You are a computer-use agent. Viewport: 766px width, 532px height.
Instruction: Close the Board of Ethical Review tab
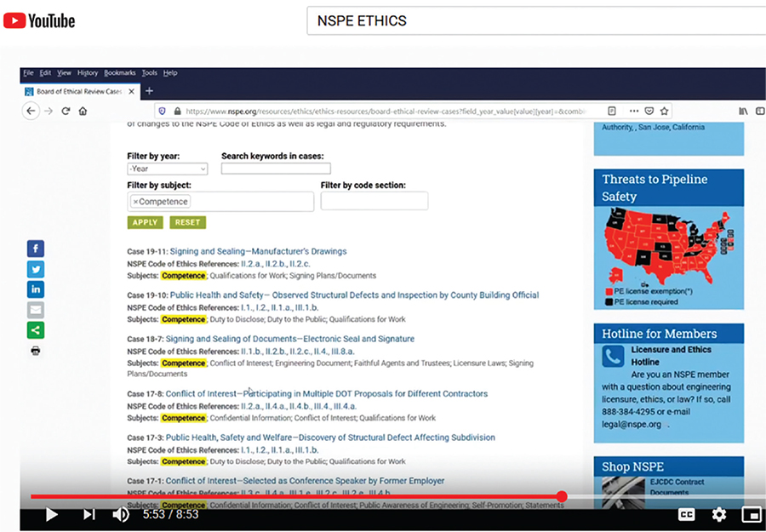131,91
